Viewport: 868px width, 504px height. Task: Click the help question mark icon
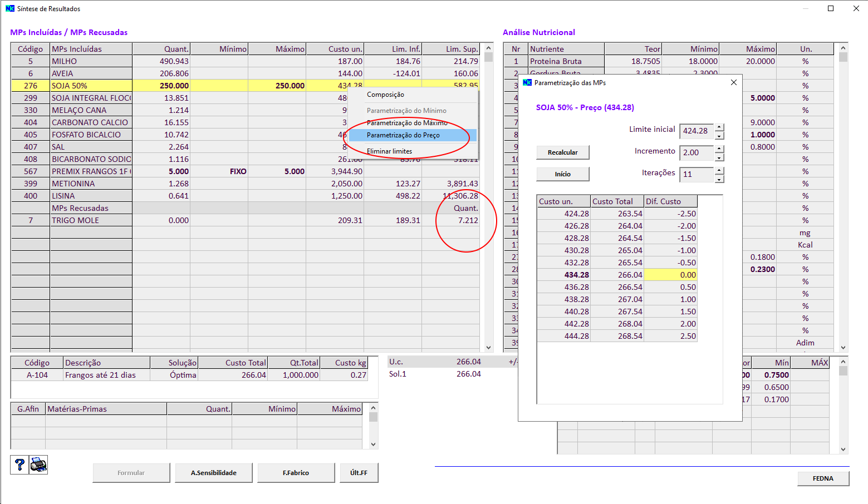click(x=19, y=465)
